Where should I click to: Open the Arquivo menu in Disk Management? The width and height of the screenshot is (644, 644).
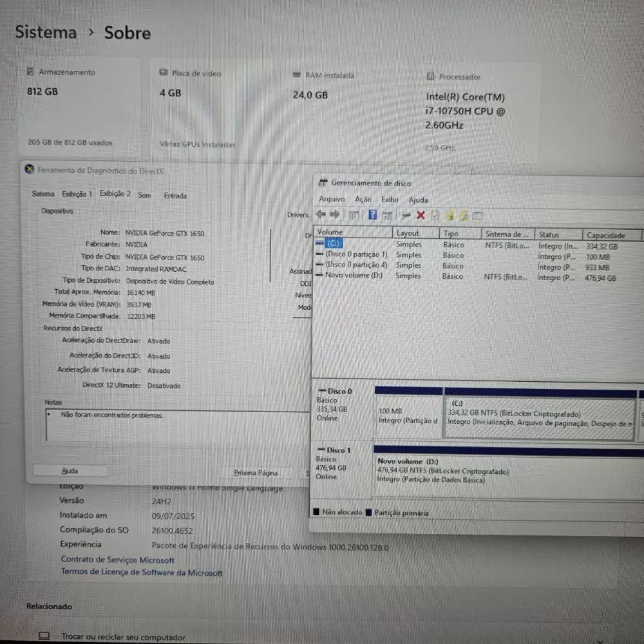click(332, 199)
